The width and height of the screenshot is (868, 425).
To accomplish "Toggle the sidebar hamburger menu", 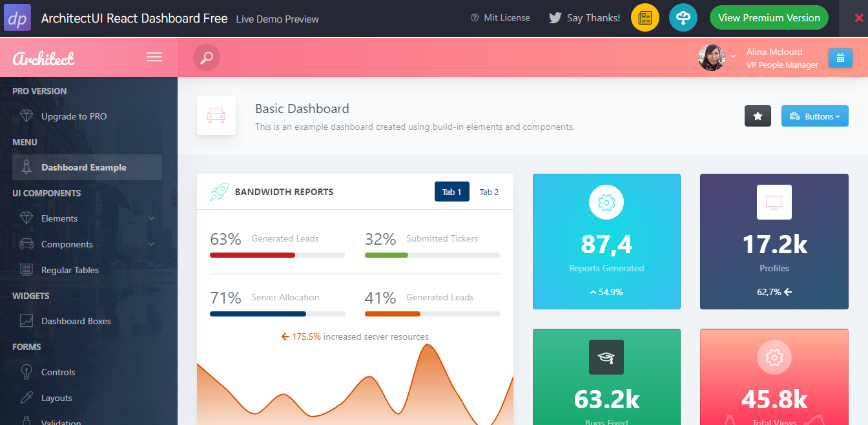I will pos(154,57).
